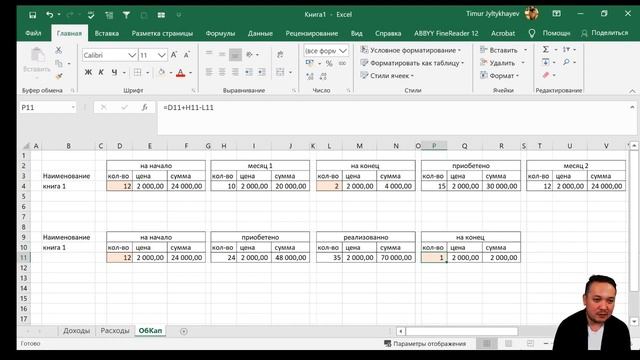640x360 pixels.
Task: Expand the formula bar
Action: 632,107
